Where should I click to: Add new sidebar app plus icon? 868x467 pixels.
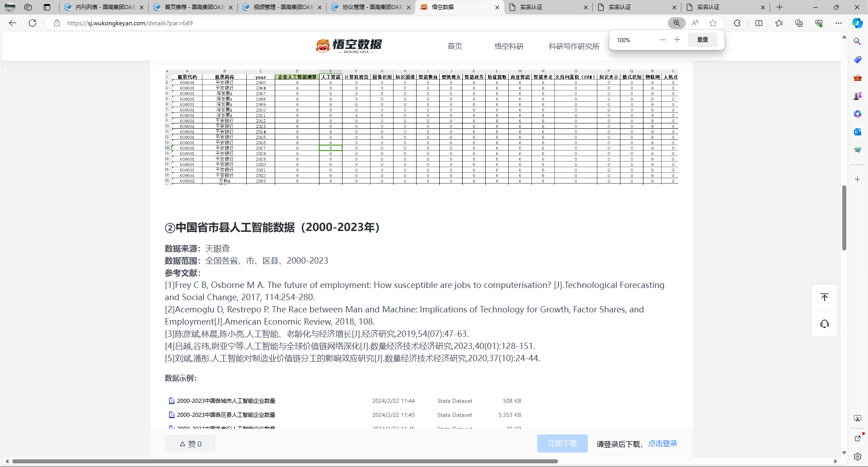[x=858, y=179]
